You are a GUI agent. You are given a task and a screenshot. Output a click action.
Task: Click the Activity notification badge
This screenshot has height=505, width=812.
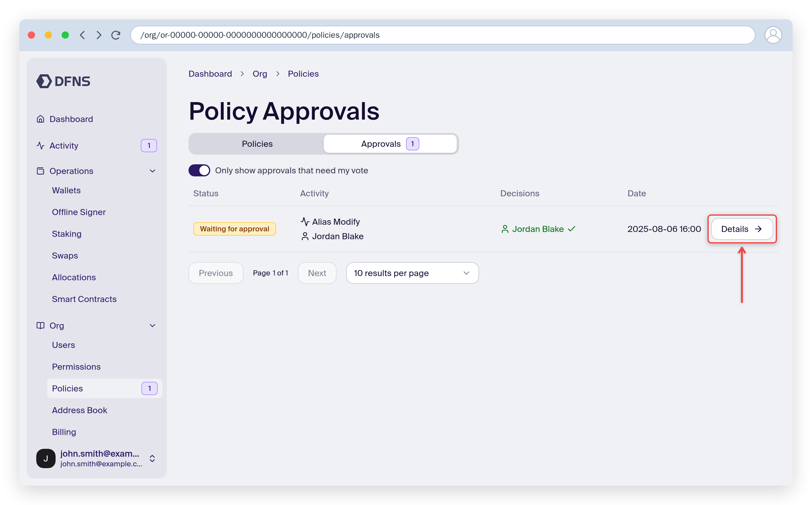[149, 146]
